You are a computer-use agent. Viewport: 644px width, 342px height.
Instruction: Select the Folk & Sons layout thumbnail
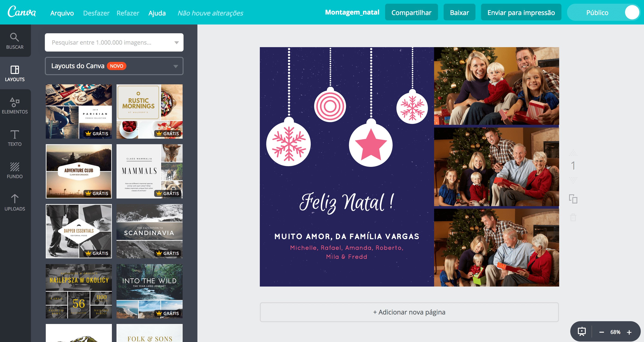click(x=150, y=333)
